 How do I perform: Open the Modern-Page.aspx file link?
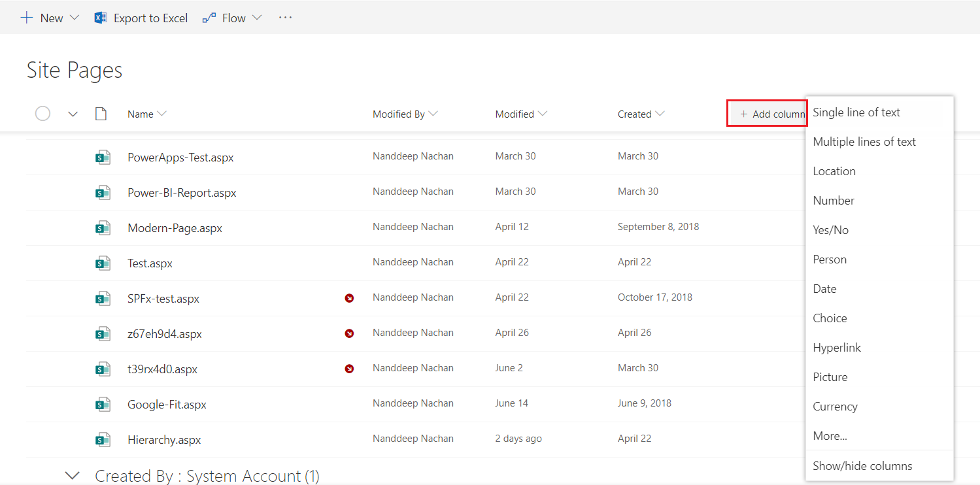point(175,228)
